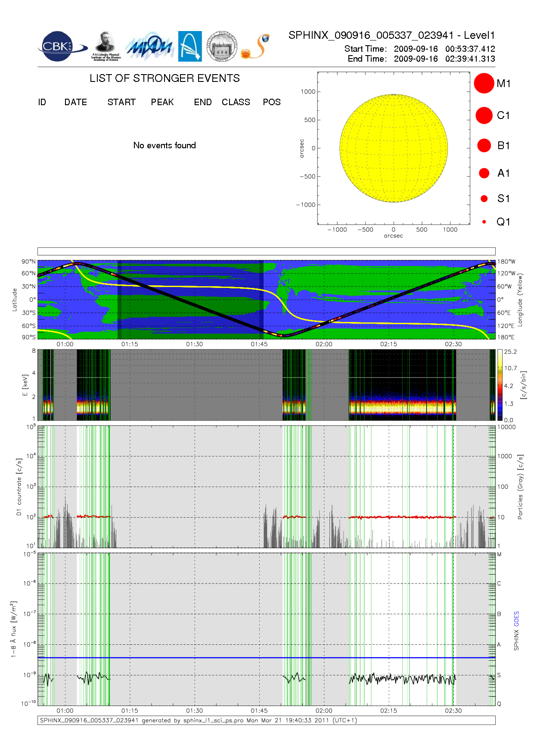This screenshot has height=756, width=534.
Task: Click the C1 class red circle
Action: pos(484,116)
